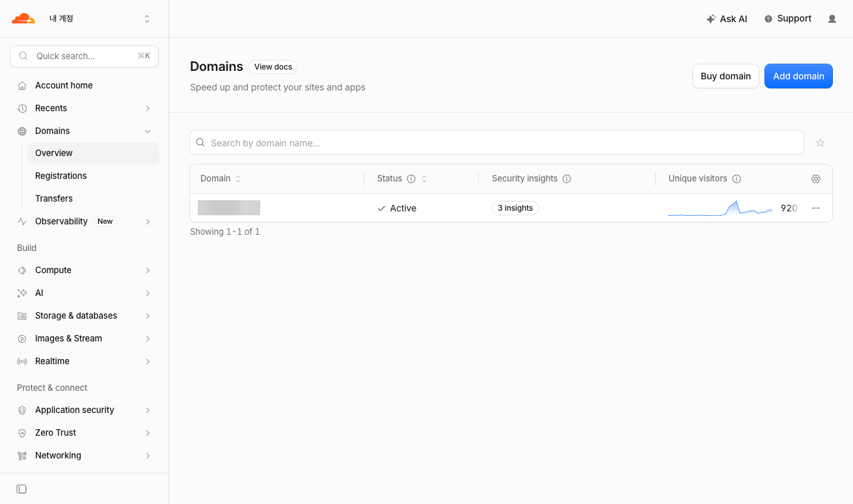Select the Overview menu item

pyautogui.click(x=93, y=153)
